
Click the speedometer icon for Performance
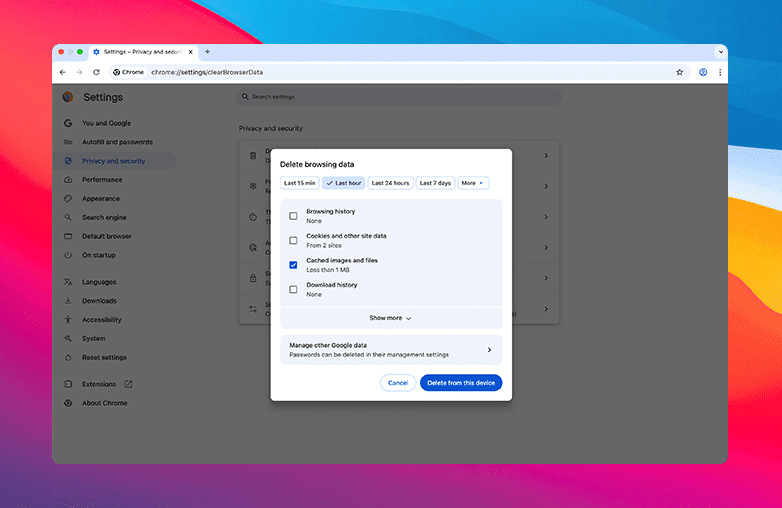pyautogui.click(x=68, y=180)
